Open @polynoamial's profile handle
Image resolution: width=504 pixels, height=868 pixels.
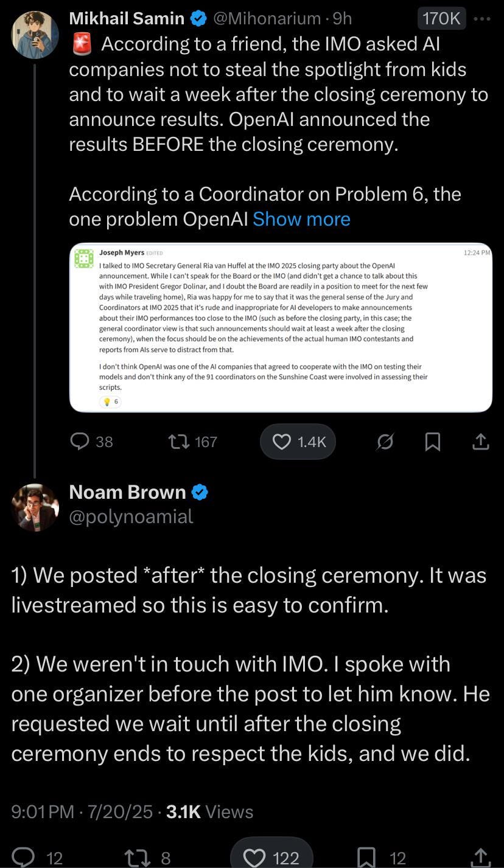131,516
